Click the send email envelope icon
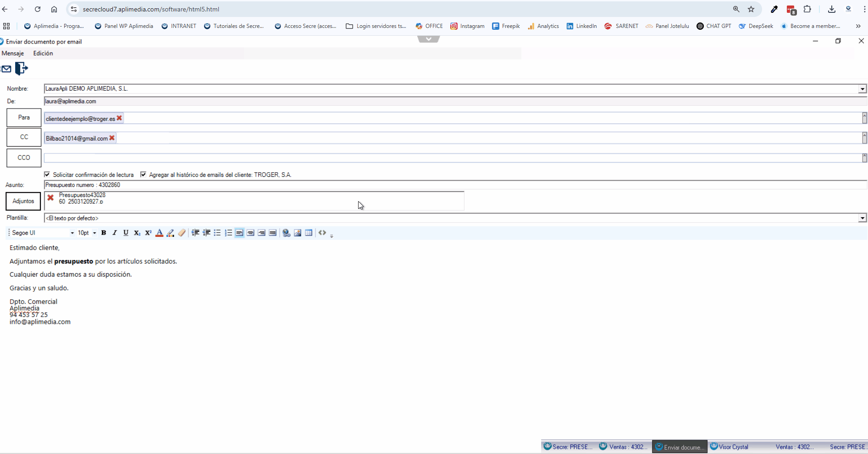This screenshot has width=868, height=454. (x=6, y=69)
